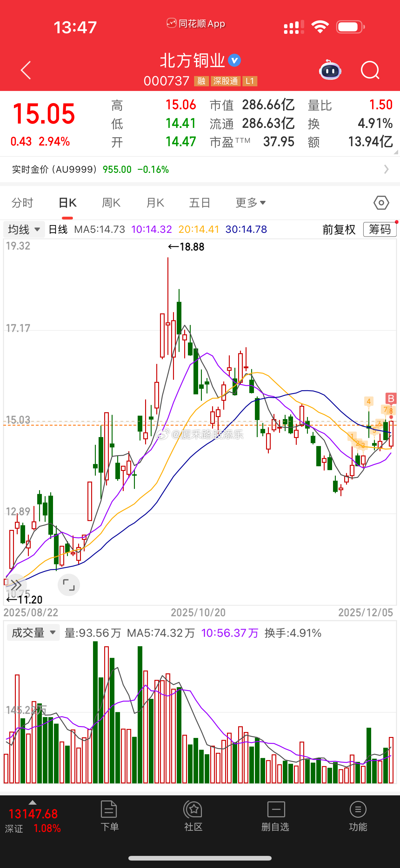Tap the L1 level tag
Screen dimensions: 400x868
(x=250, y=81)
